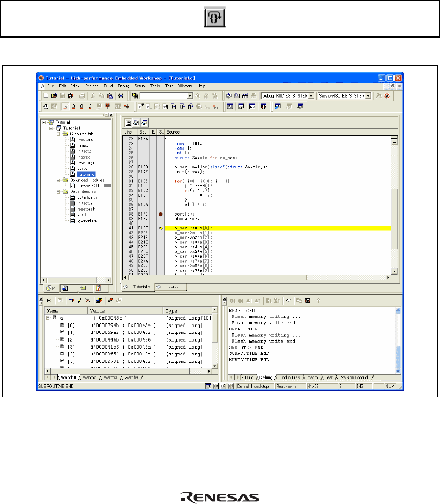Select decimal radix 10 icon
This screenshot has height=504, width=440.
click(73, 106)
